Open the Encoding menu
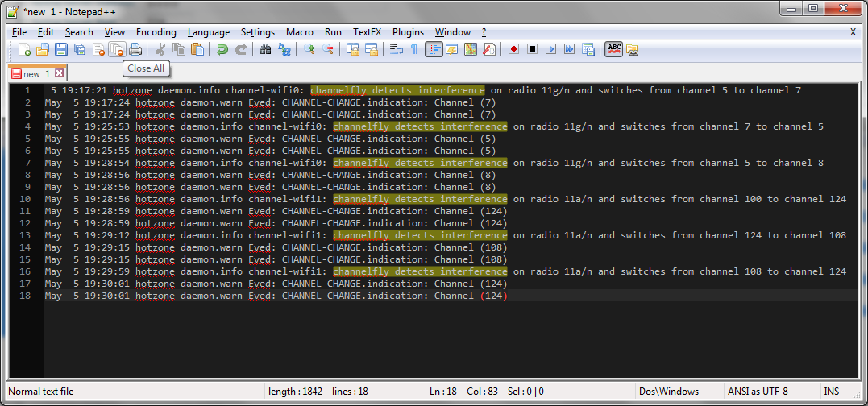 click(x=156, y=32)
